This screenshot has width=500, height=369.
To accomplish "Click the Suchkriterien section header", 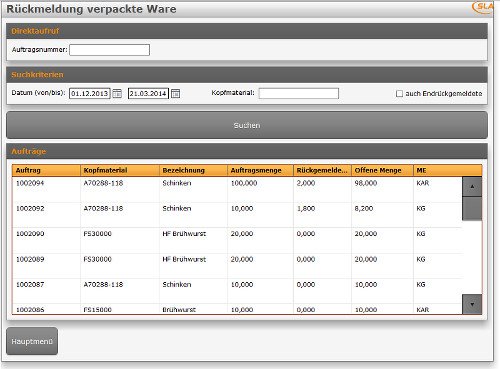I will pos(247,75).
